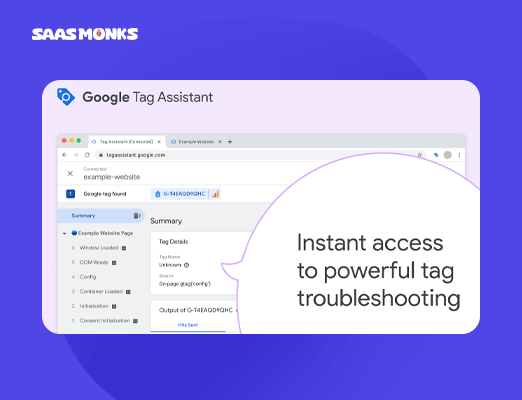Select the Initialization event
522x400 pixels.
94,306
